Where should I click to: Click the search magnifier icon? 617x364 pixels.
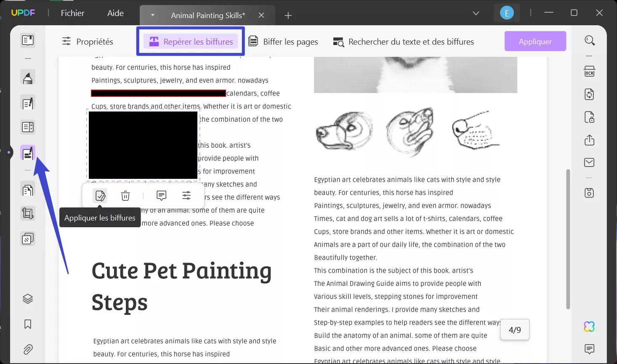pos(590,40)
